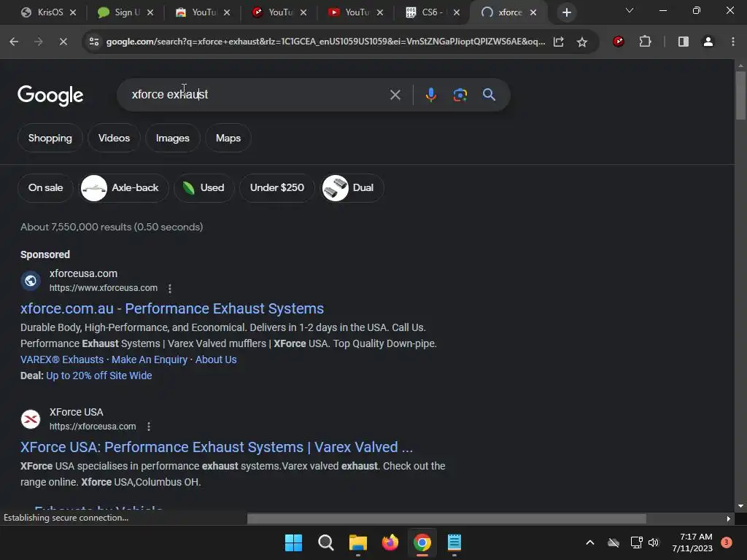Click the horizontal scrollbar right arrow

[729, 518]
